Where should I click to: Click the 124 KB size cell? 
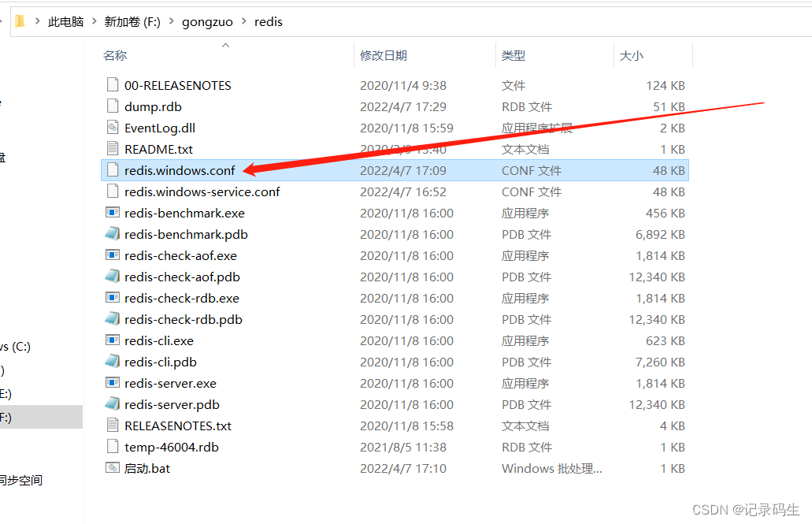[666, 86]
